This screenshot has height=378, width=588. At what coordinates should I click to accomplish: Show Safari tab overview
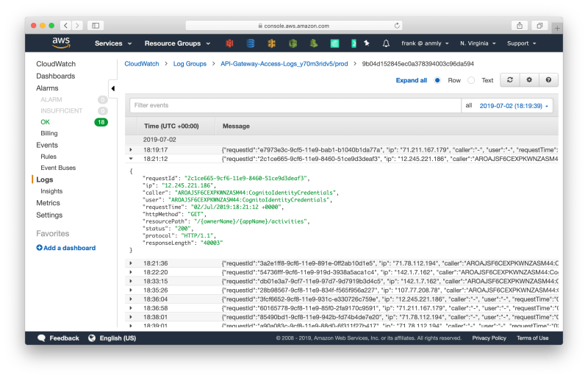coord(539,26)
